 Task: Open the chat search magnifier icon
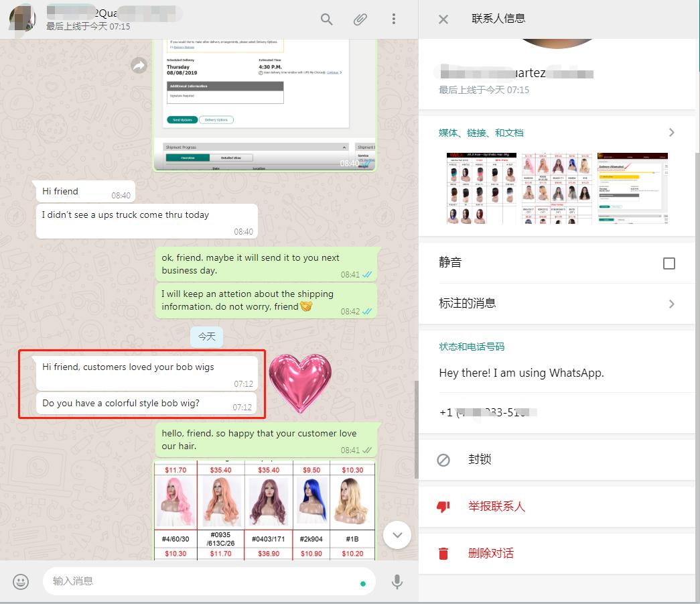point(327,19)
